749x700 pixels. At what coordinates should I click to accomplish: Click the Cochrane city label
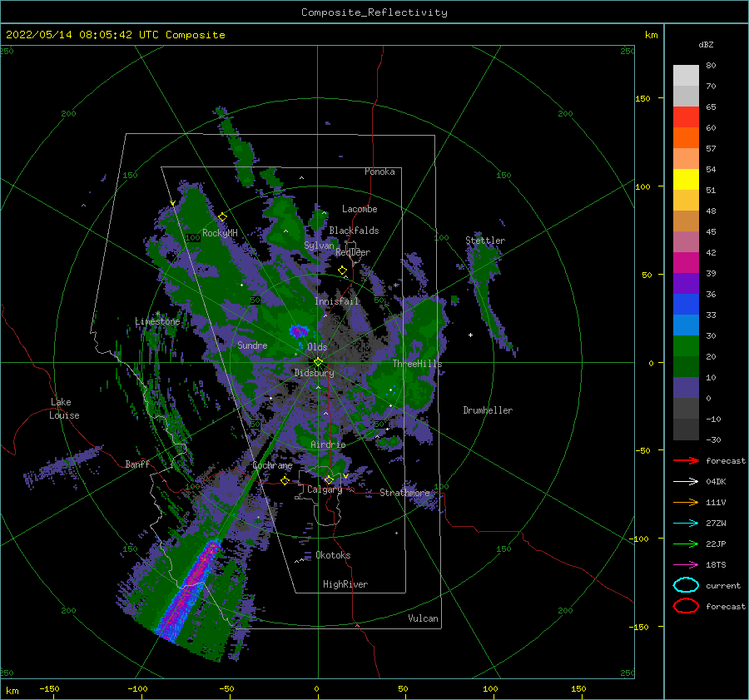[x=272, y=465]
